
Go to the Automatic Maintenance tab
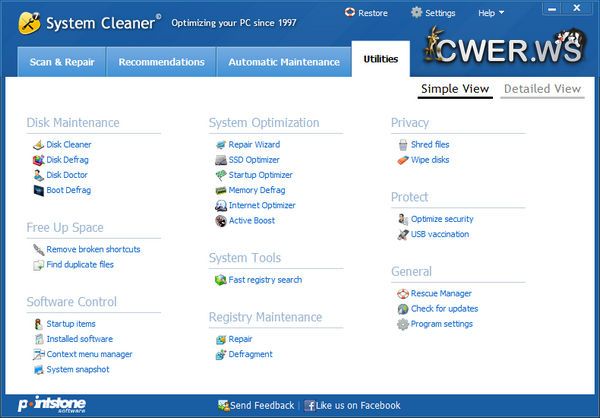click(x=283, y=62)
